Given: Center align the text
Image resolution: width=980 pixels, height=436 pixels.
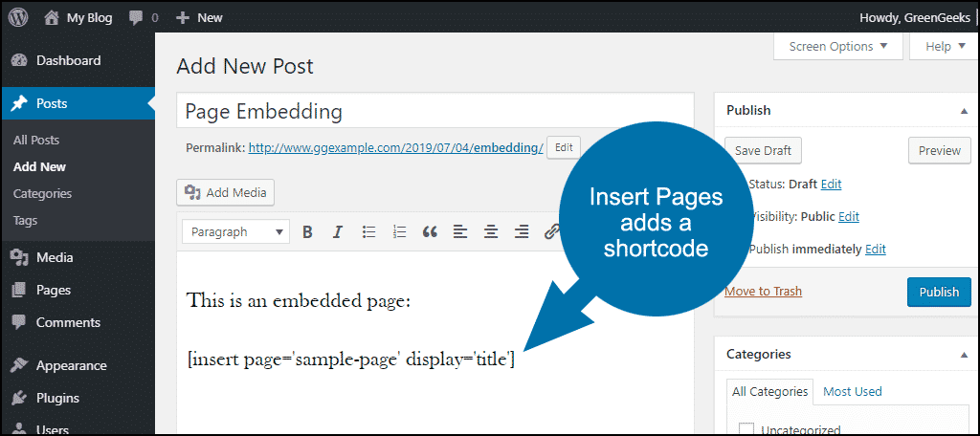Looking at the screenshot, I should click(491, 231).
